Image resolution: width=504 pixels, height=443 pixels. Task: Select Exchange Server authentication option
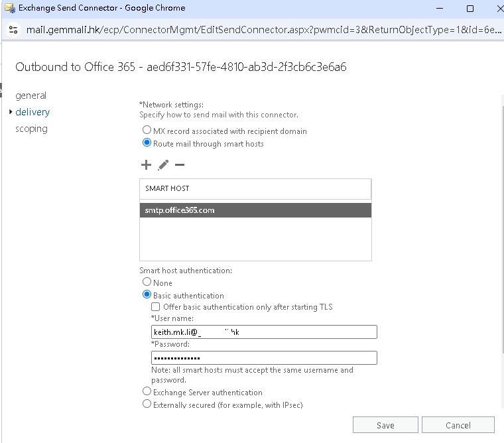(147, 391)
